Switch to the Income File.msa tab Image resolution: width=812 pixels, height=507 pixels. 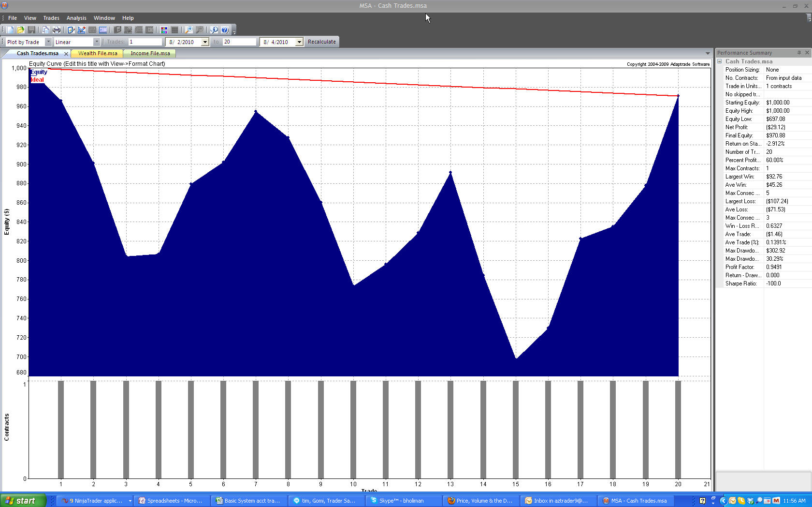point(150,54)
